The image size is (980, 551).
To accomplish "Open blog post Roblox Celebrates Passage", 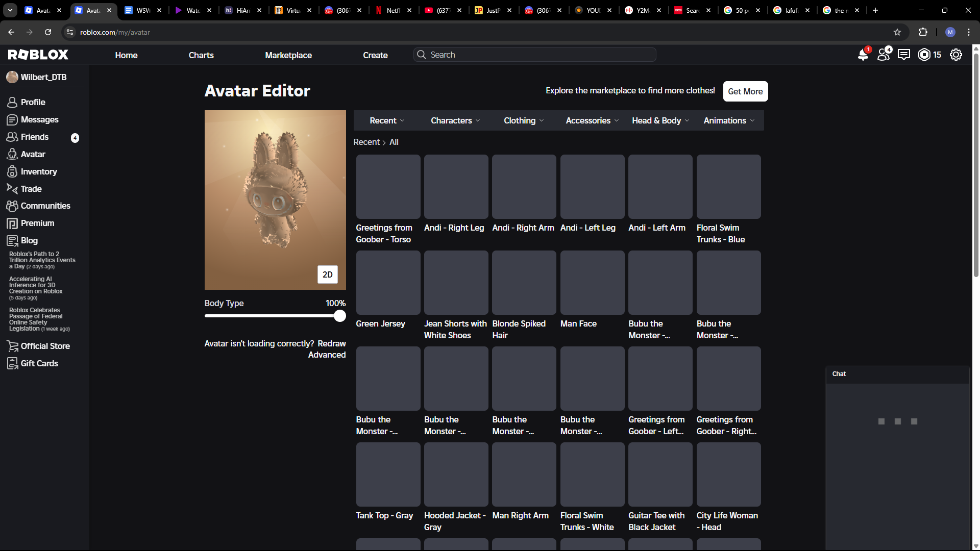I will point(39,319).
